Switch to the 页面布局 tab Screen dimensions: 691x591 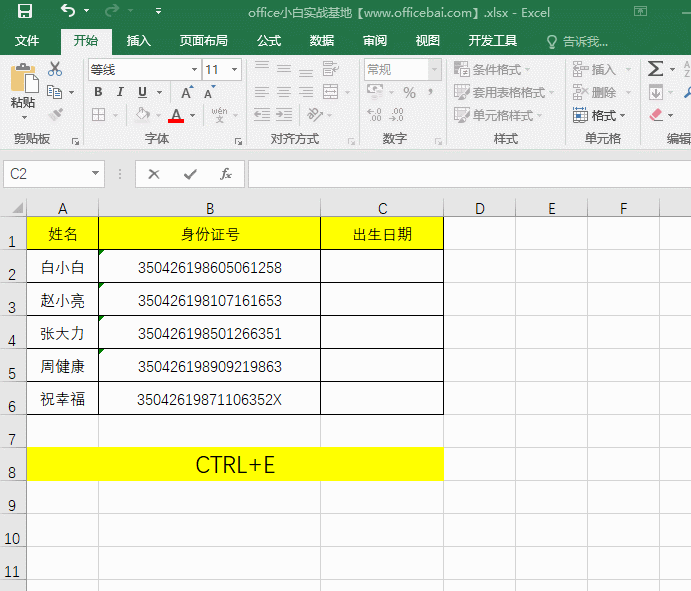[x=204, y=41]
